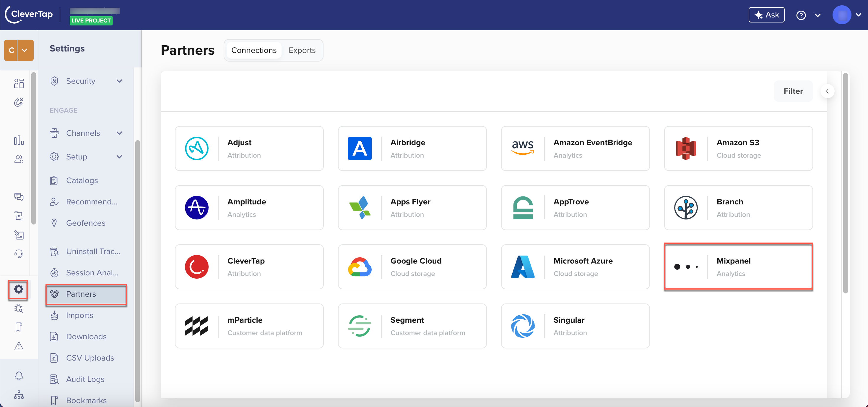Open the Amazon EventBridge card

(575, 148)
